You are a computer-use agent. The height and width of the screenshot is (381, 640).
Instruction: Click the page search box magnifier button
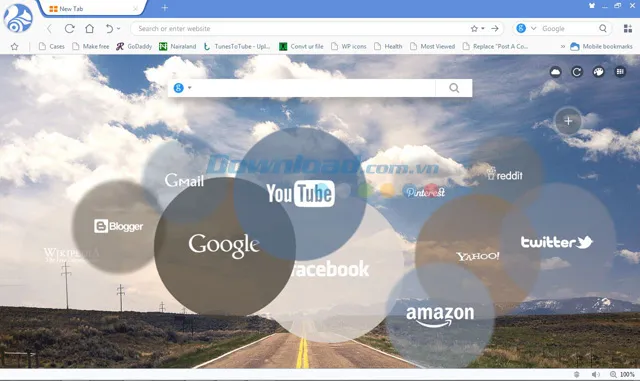pyautogui.click(x=454, y=88)
